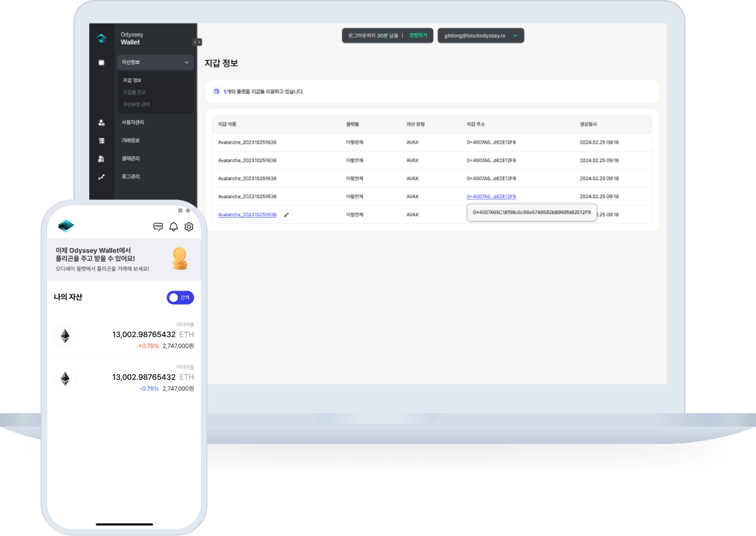
Task: Click the underlined Avalanche_202310251638 wallet link
Action: coord(247,215)
